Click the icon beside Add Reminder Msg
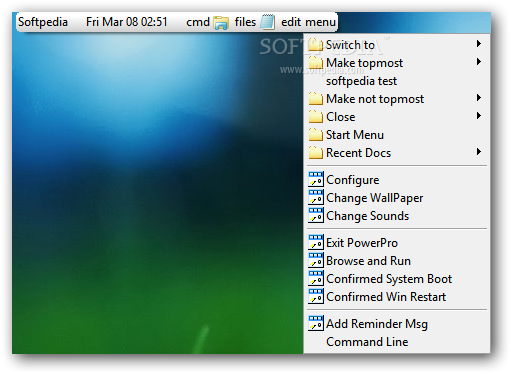511x374 pixels. 316,323
